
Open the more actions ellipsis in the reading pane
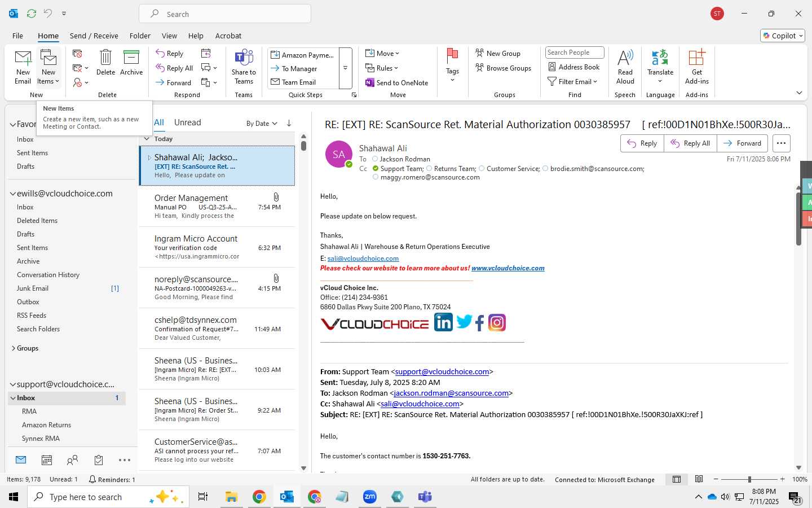coord(781,143)
